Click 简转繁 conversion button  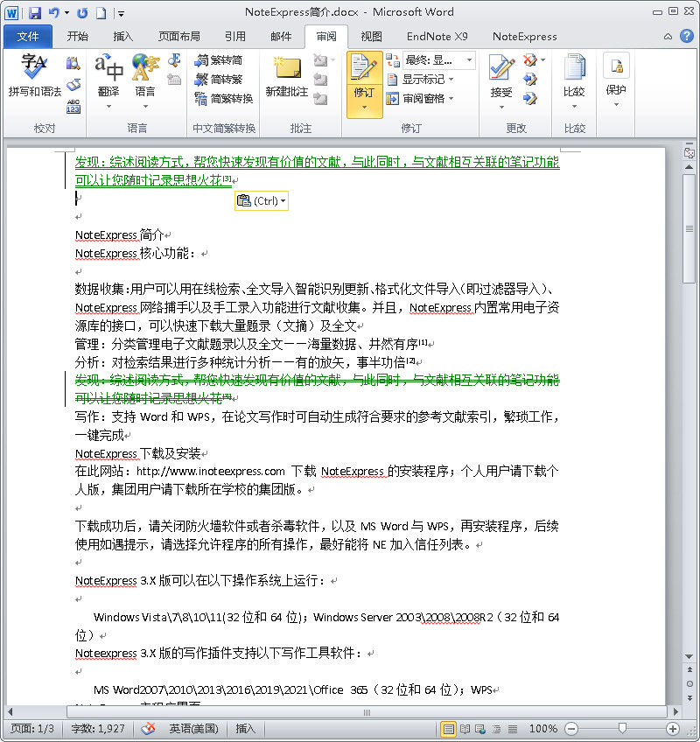pyautogui.click(x=218, y=79)
